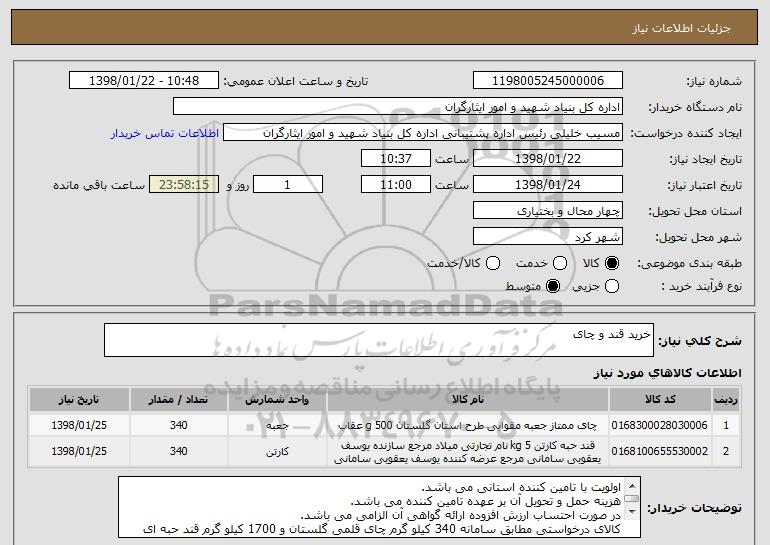The image size is (770, 545).
Task: Click the creation time field 10:37
Action: coord(396,159)
